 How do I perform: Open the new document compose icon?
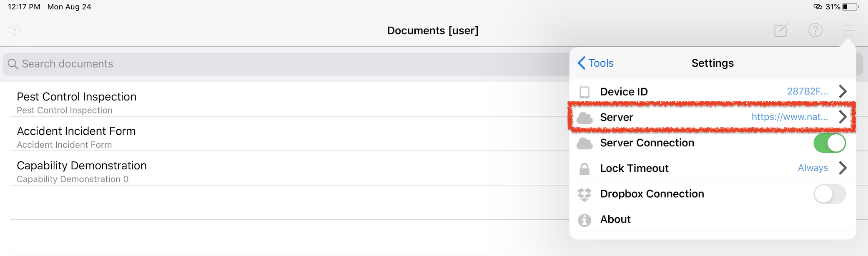[x=781, y=30]
